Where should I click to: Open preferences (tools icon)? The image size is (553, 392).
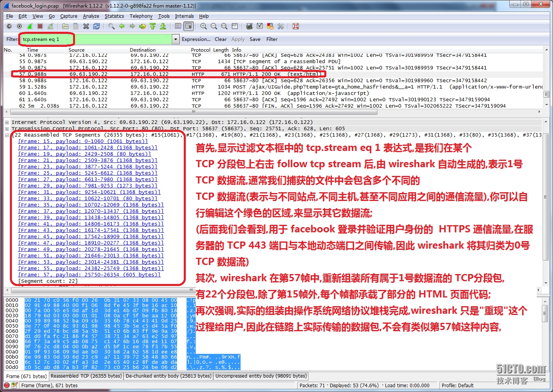pos(281,26)
